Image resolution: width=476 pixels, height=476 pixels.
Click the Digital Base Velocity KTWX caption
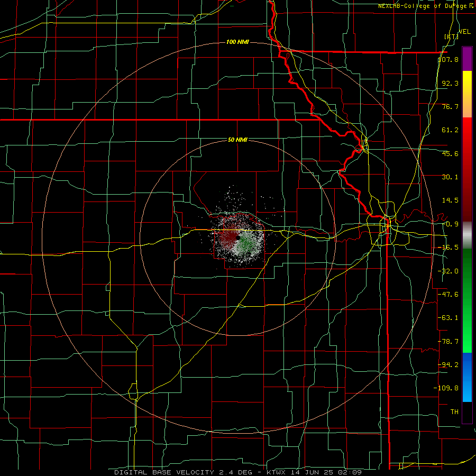(237, 472)
